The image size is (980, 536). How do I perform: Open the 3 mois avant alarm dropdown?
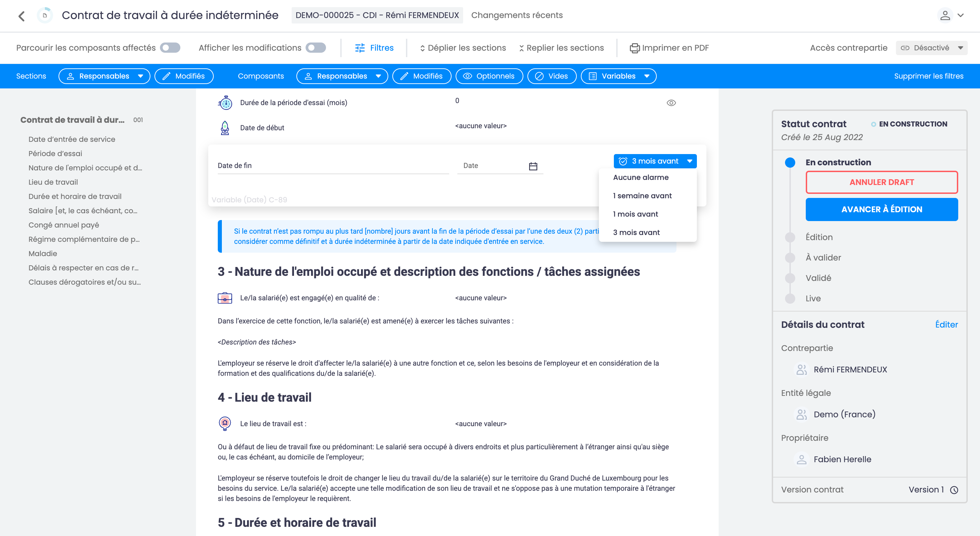655,161
